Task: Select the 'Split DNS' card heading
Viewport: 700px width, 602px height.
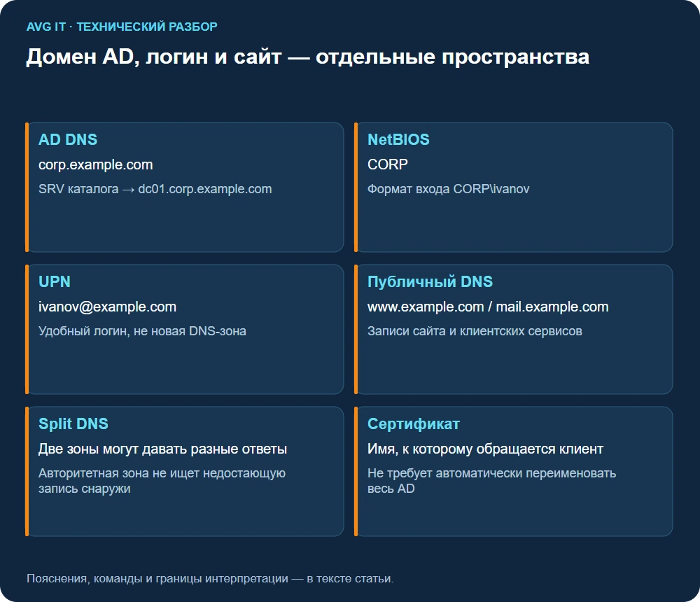Action: (73, 423)
